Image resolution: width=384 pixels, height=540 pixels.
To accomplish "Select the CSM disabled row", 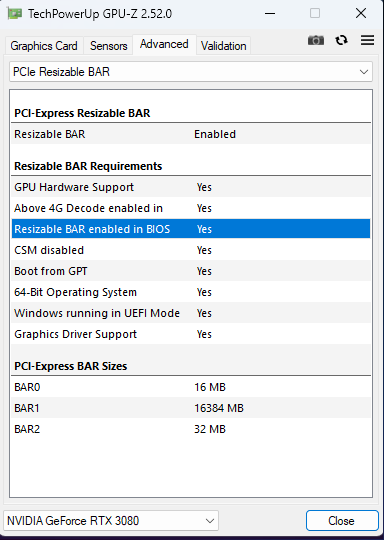I will click(191, 250).
